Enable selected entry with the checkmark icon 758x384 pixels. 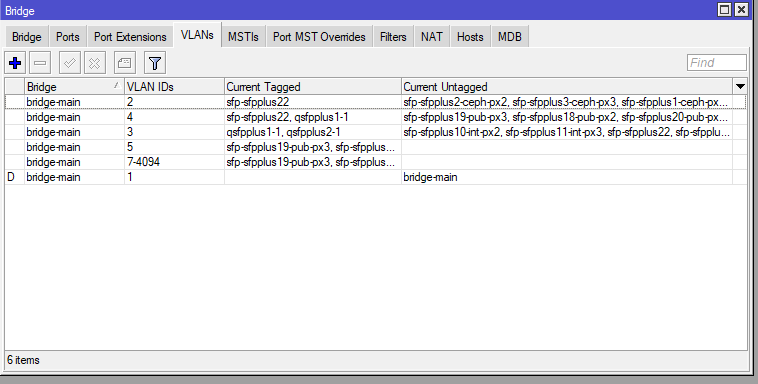[70, 63]
